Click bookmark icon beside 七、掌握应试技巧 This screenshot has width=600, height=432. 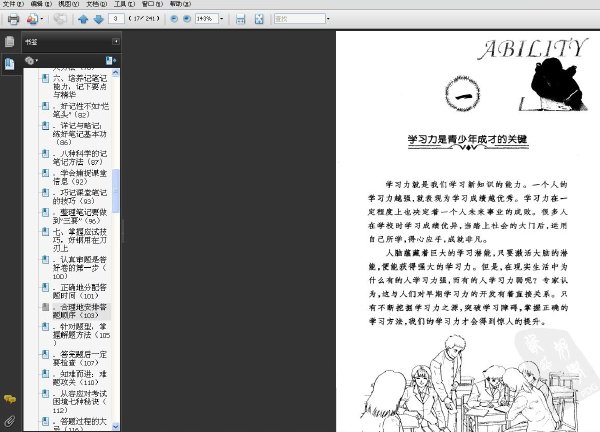point(45,231)
